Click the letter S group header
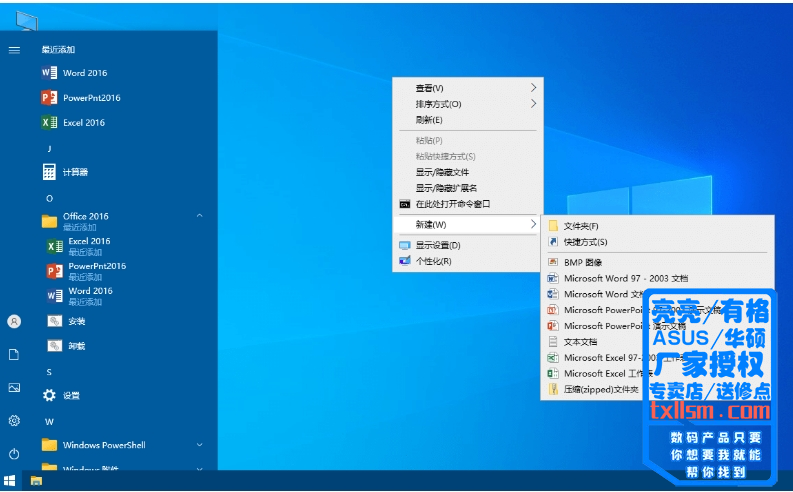The height and width of the screenshot is (492, 793). [49, 372]
